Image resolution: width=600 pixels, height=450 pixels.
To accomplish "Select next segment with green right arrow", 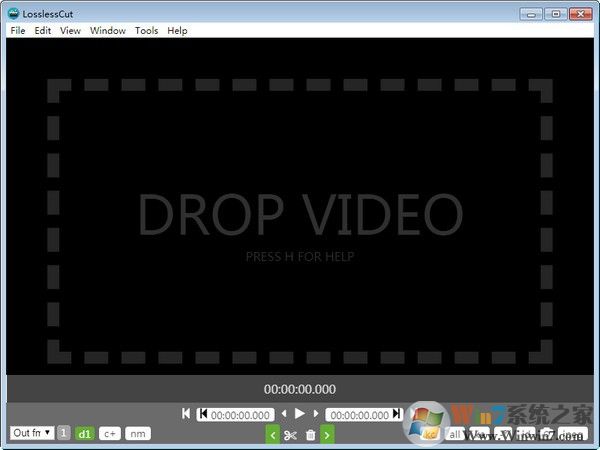I will (327, 435).
